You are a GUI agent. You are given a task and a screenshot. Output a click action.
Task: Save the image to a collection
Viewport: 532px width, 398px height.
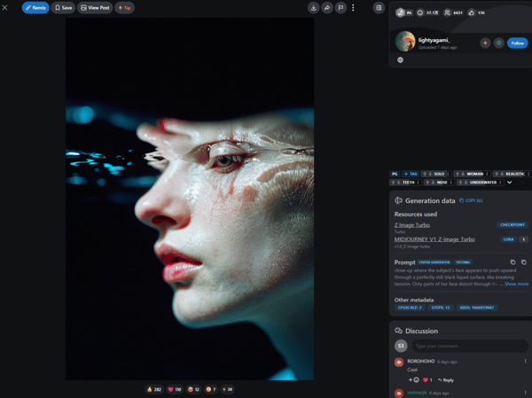click(63, 8)
